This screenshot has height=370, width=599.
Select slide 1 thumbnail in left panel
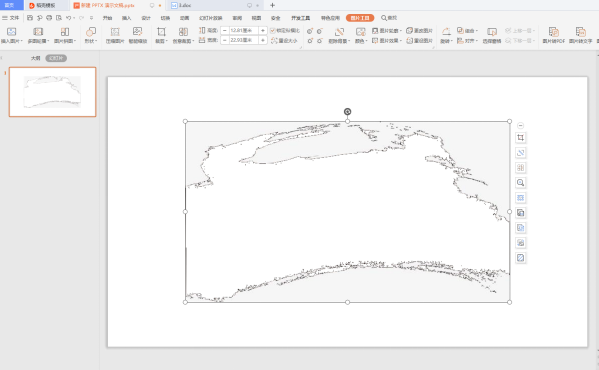tap(52, 92)
